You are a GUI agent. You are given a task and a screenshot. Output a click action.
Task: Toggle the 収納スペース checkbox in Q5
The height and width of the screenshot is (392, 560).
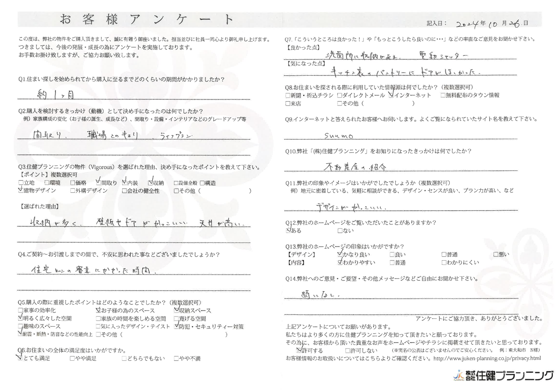pyautogui.click(x=176, y=311)
